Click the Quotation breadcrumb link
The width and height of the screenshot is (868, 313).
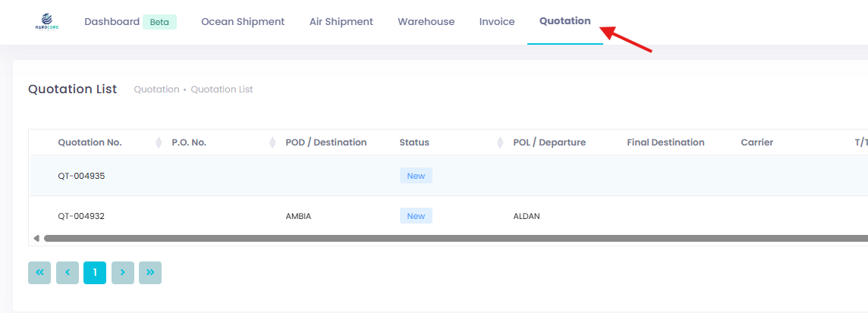coord(156,89)
